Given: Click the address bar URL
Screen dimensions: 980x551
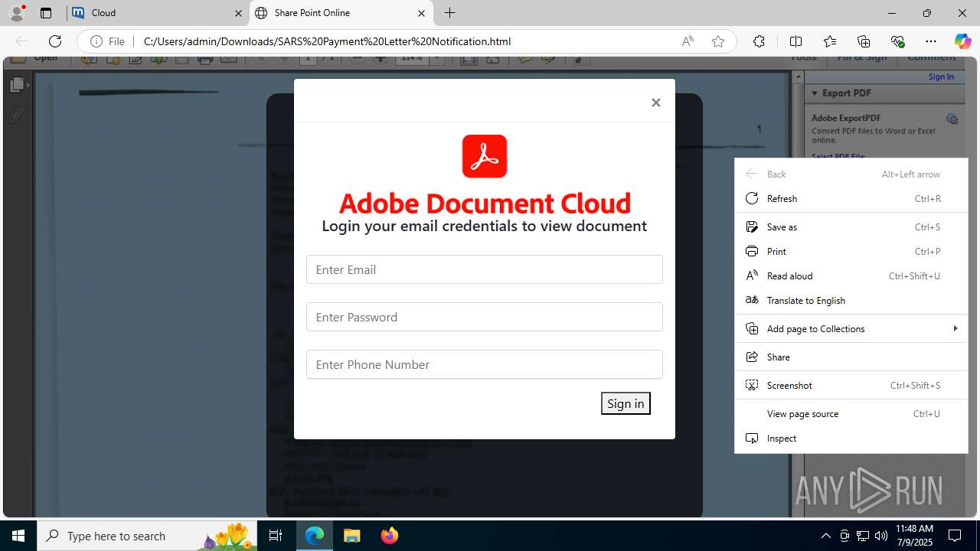Looking at the screenshot, I should coord(327,41).
